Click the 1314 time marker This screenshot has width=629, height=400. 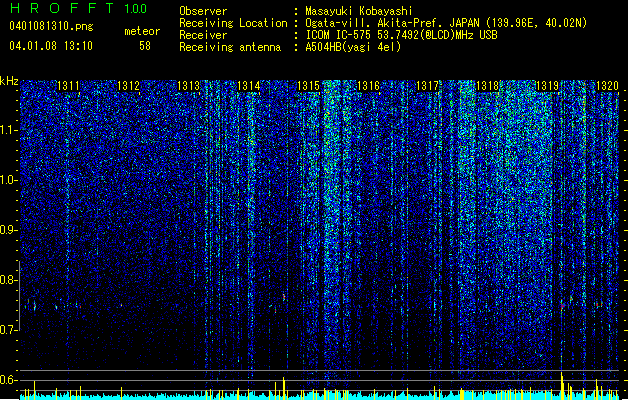point(248,86)
